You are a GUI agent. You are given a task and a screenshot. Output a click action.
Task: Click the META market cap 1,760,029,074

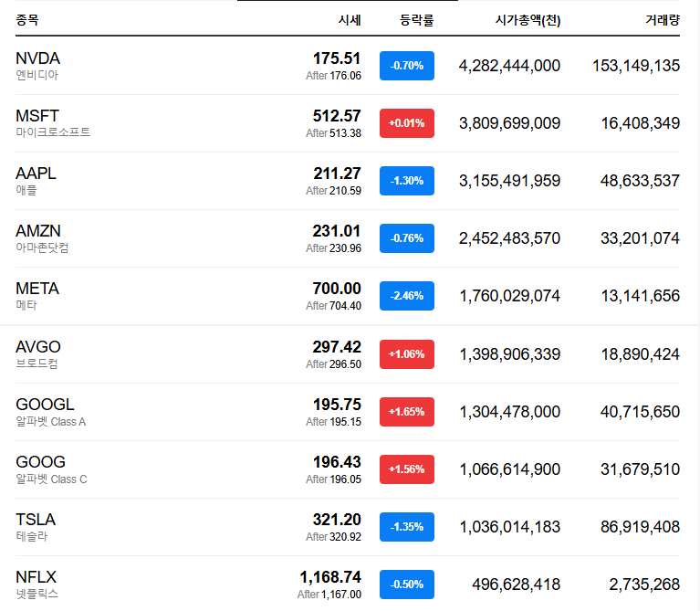510,297
